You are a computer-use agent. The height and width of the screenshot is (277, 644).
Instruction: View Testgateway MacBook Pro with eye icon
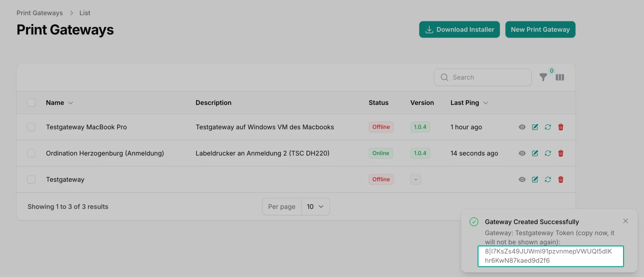coord(522,127)
